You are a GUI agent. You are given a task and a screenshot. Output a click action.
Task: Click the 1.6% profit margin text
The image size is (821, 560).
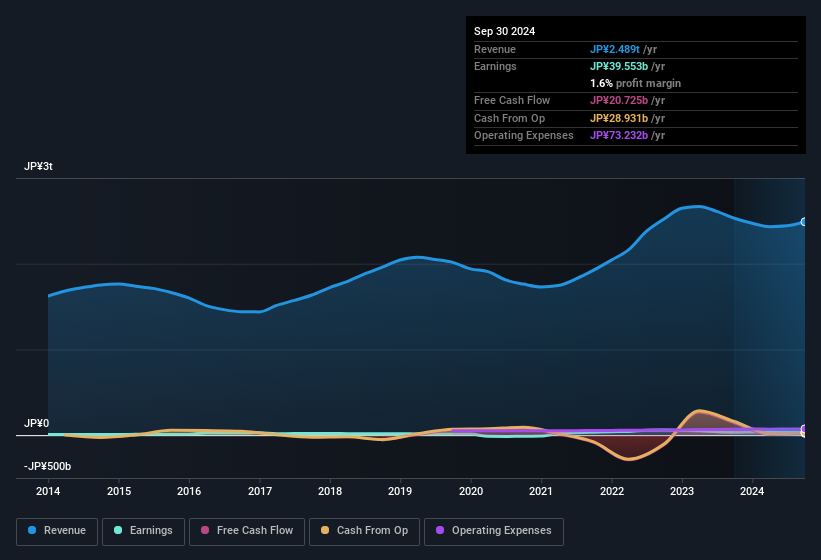(635, 83)
